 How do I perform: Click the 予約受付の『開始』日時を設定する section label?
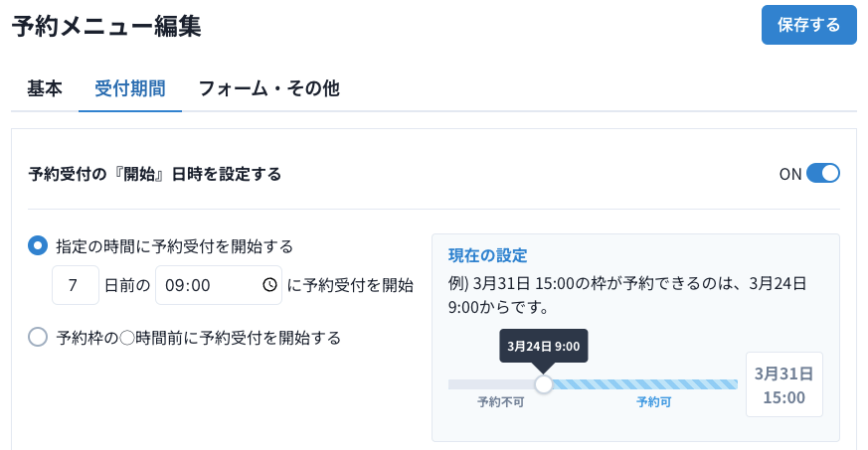(x=155, y=174)
